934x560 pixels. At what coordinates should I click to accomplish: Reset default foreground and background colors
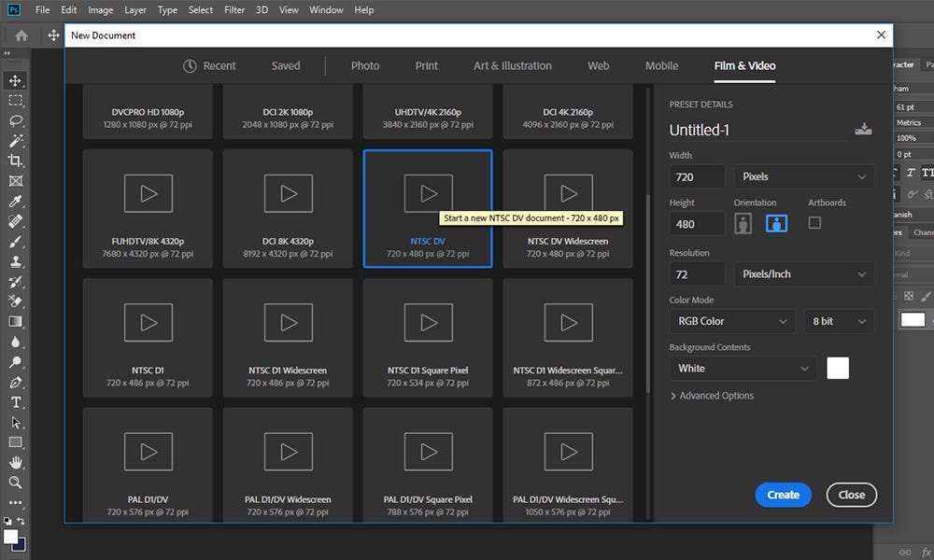tap(7, 521)
